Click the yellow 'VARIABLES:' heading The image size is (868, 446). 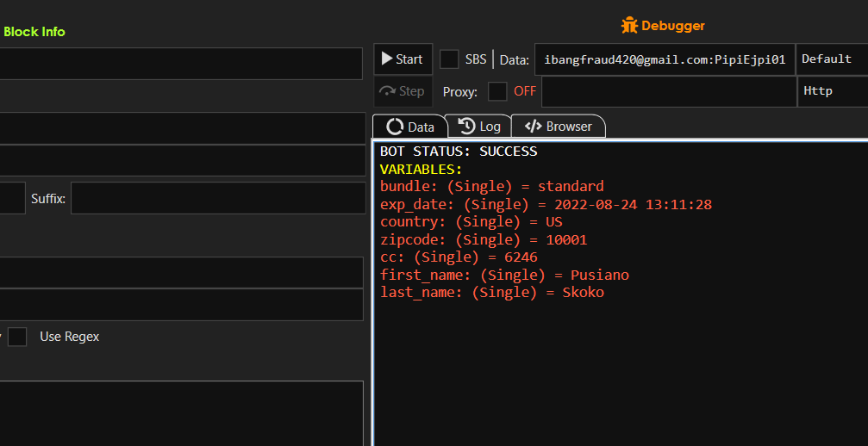[421, 169]
